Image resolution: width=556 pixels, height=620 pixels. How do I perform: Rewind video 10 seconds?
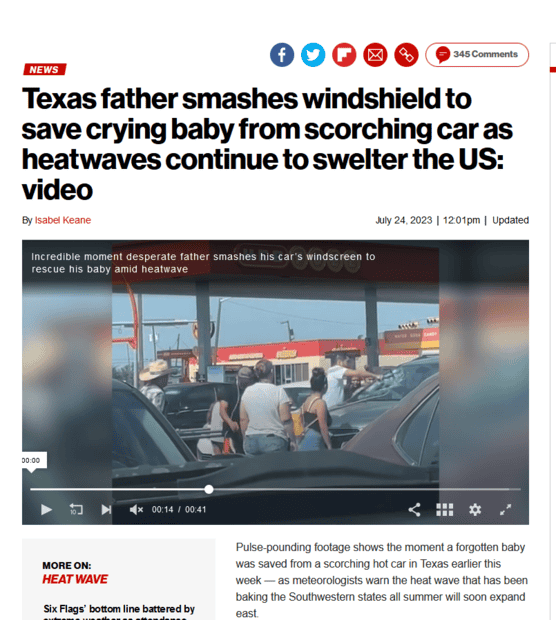(x=76, y=509)
